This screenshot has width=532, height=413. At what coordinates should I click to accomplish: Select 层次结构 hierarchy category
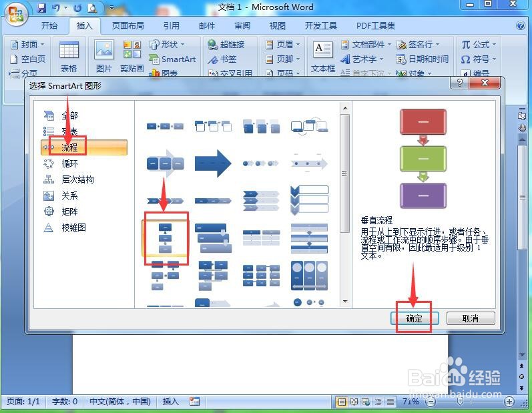click(84, 179)
